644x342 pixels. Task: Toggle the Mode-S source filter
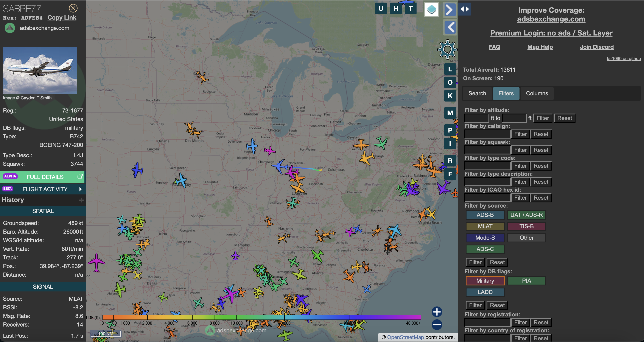[x=485, y=238]
